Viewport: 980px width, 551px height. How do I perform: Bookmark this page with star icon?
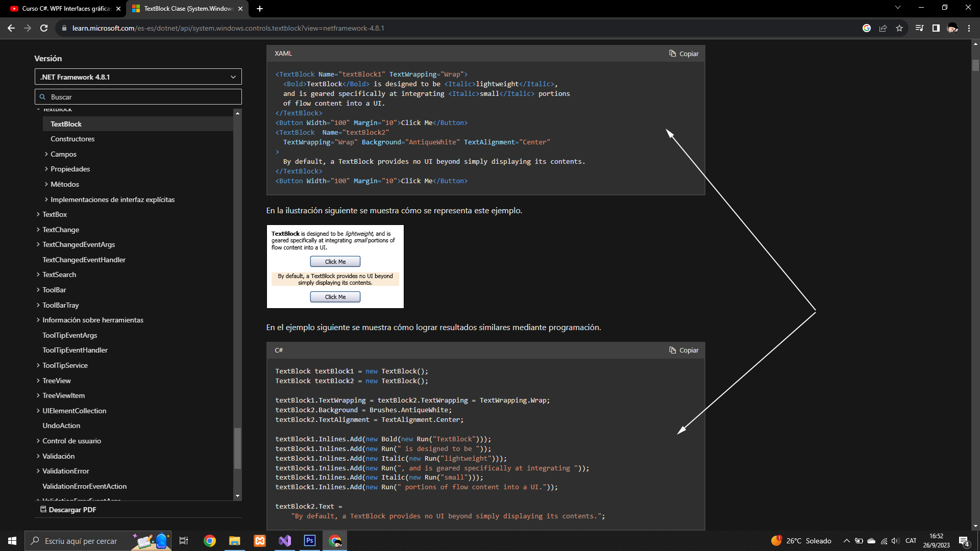pyautogui.click(x=899, y=28)
